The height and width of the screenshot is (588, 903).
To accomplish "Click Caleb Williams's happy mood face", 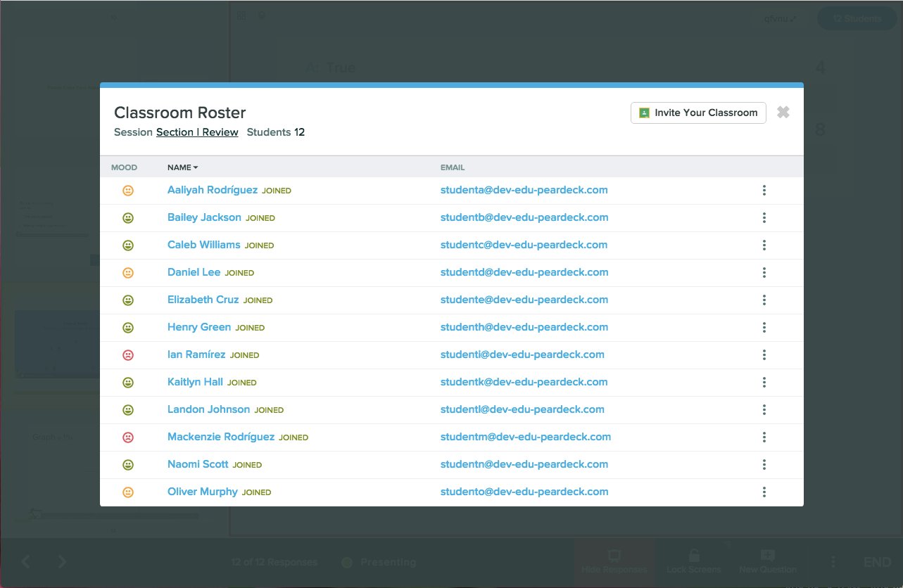I will (128, 245).
